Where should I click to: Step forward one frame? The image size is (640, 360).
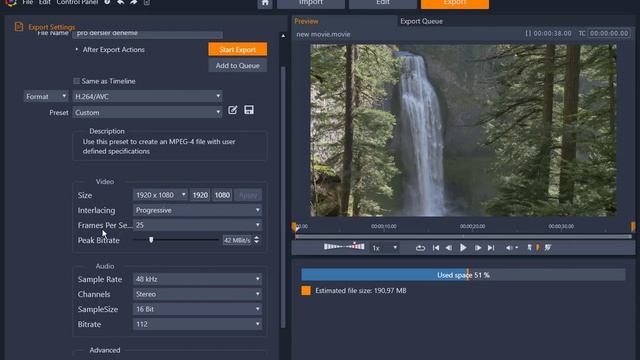coord(478,248)
